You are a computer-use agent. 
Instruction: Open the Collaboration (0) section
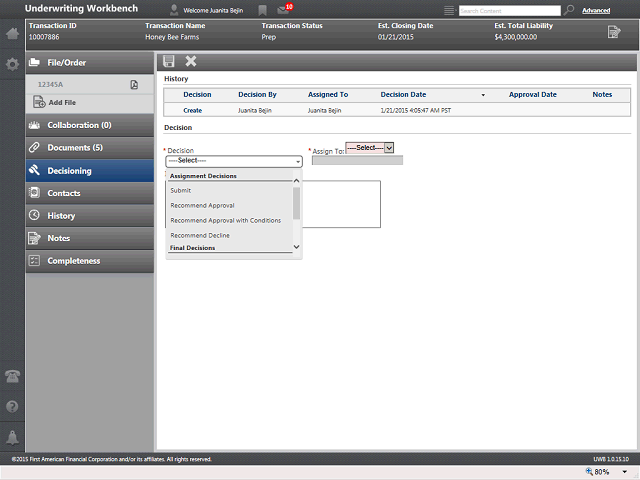[90, 125]
